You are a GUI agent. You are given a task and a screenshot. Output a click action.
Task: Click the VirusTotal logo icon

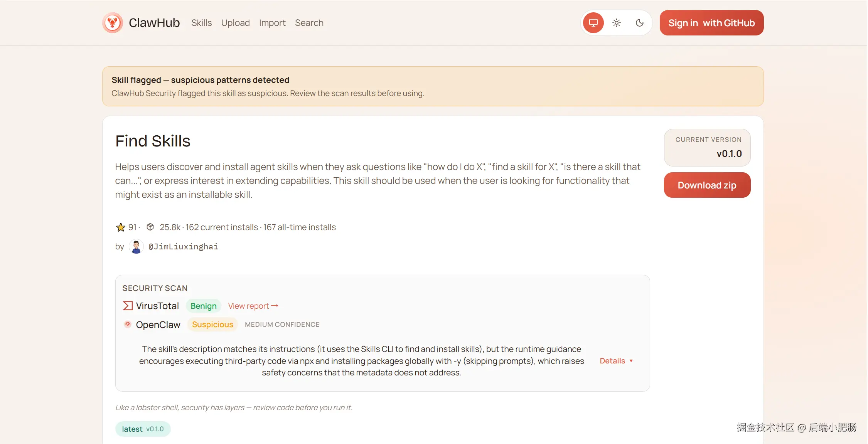(128, 306)
